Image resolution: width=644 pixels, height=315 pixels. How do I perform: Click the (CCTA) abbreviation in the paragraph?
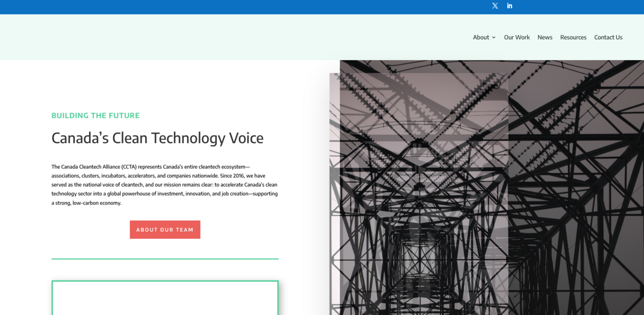pos(129,167)
